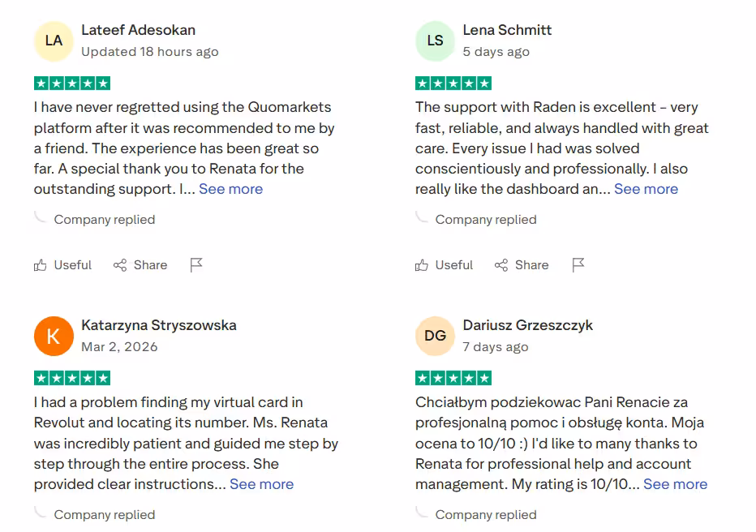Expand Lateef's review with See more

(230, 189)
